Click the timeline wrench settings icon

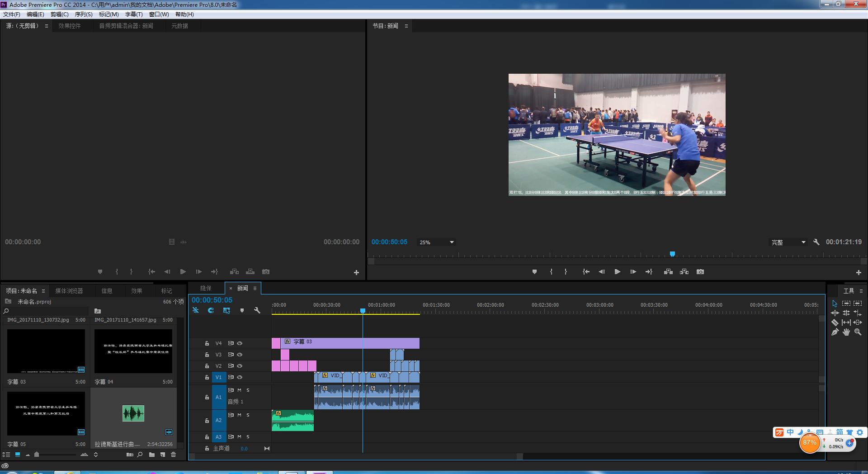pos(257,310)
